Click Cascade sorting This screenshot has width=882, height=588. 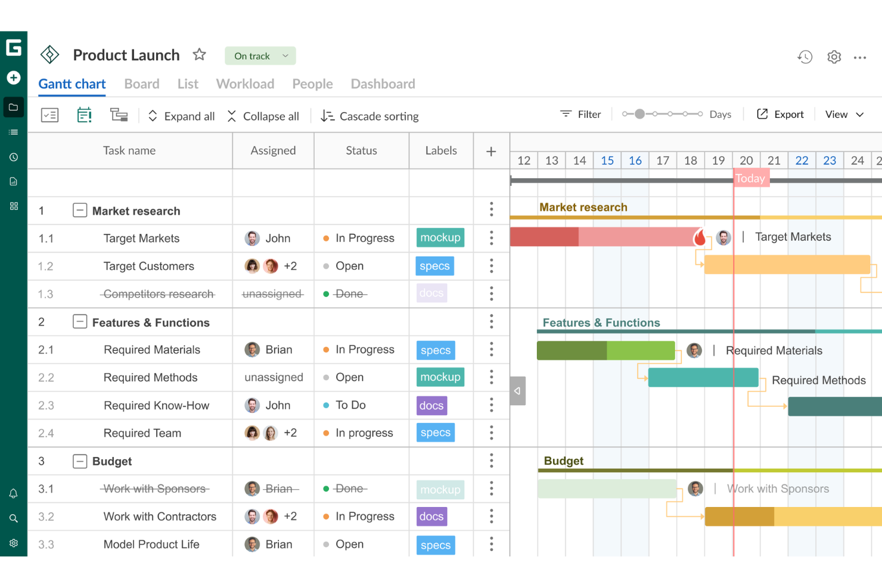[x=369, y=116]
